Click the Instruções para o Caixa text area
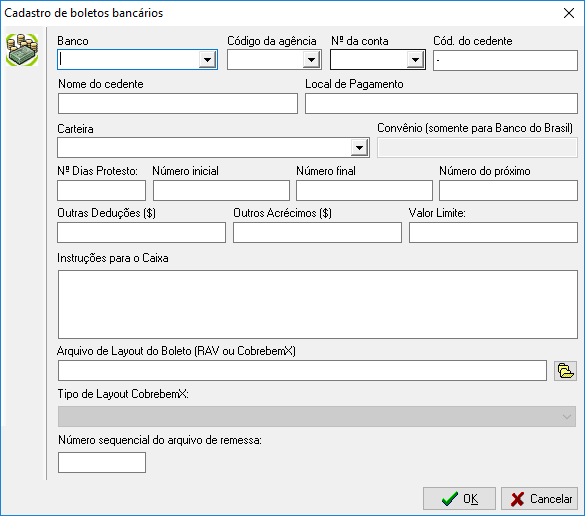 (x=318, y=304)
